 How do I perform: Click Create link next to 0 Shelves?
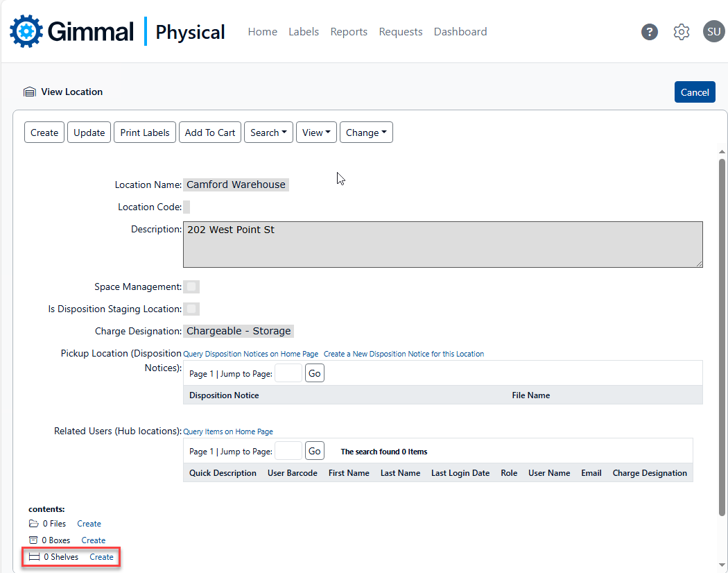click(x=101, y=557)
